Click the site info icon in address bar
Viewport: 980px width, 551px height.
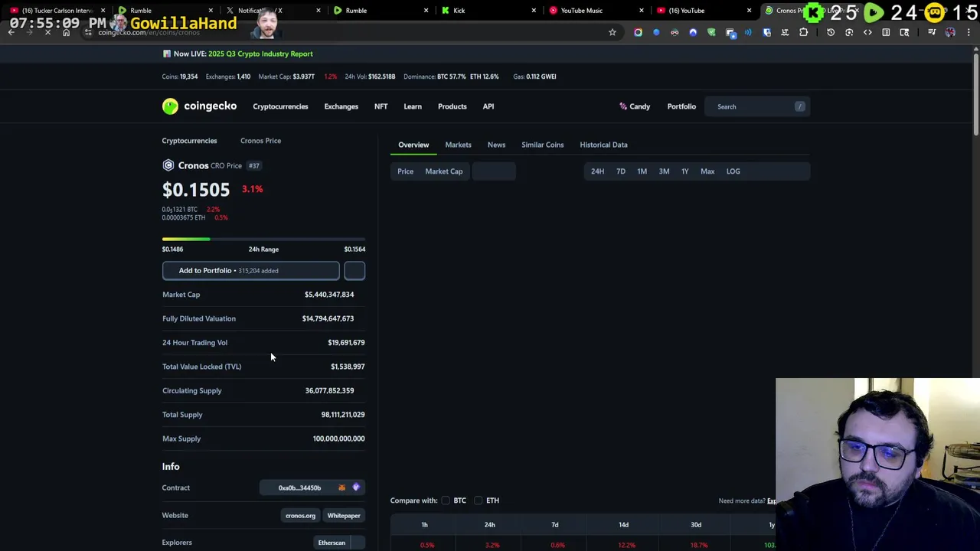(x=88, y=32)
